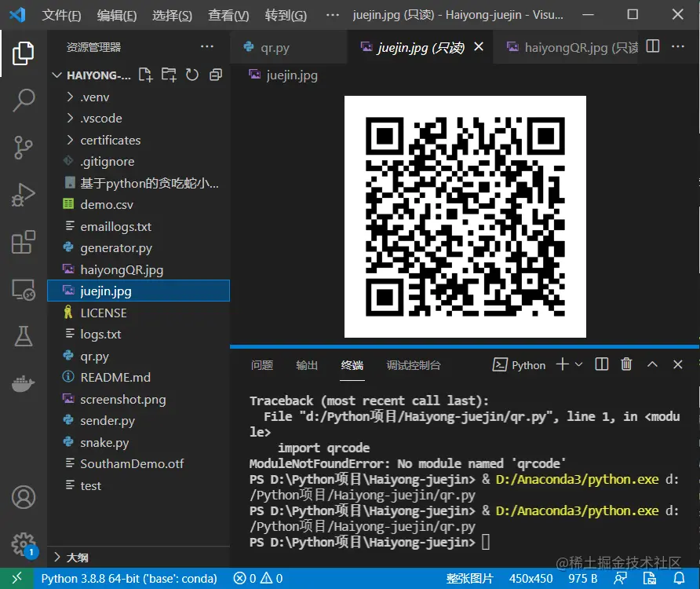Open screenshot.png file
The height and width of the screenshot is (589, 700).
138,399
